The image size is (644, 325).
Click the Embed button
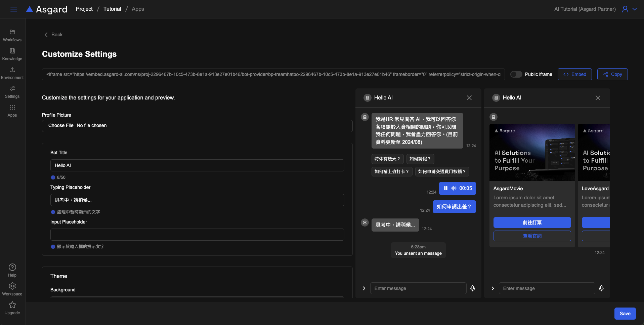click(574, 74)
